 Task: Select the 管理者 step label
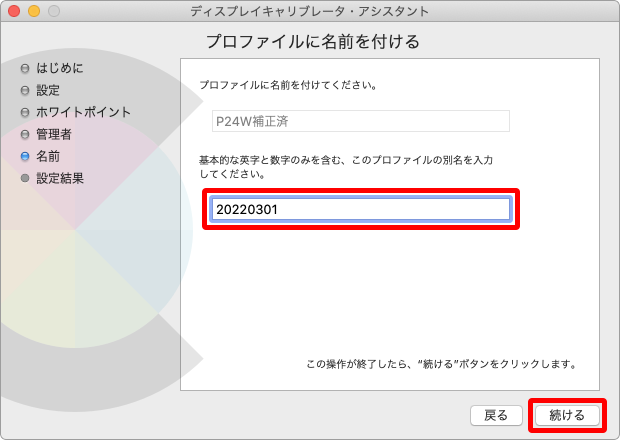[54, 134]
